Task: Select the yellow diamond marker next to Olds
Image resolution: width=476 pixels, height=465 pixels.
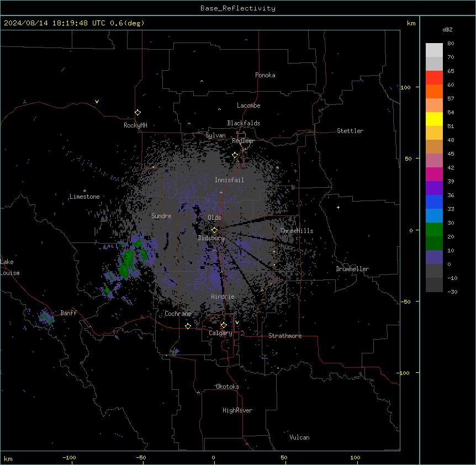Action: [214, 230]
